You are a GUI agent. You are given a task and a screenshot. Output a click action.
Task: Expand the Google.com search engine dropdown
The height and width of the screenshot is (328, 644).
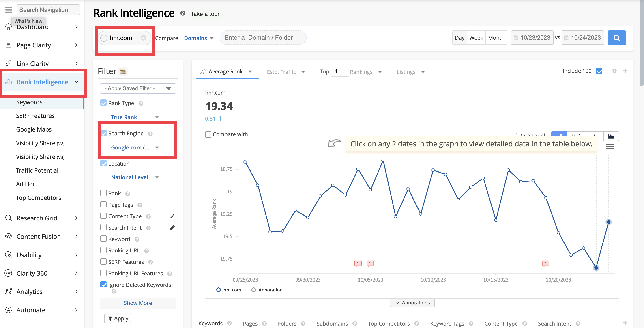[x=135, y=147]
